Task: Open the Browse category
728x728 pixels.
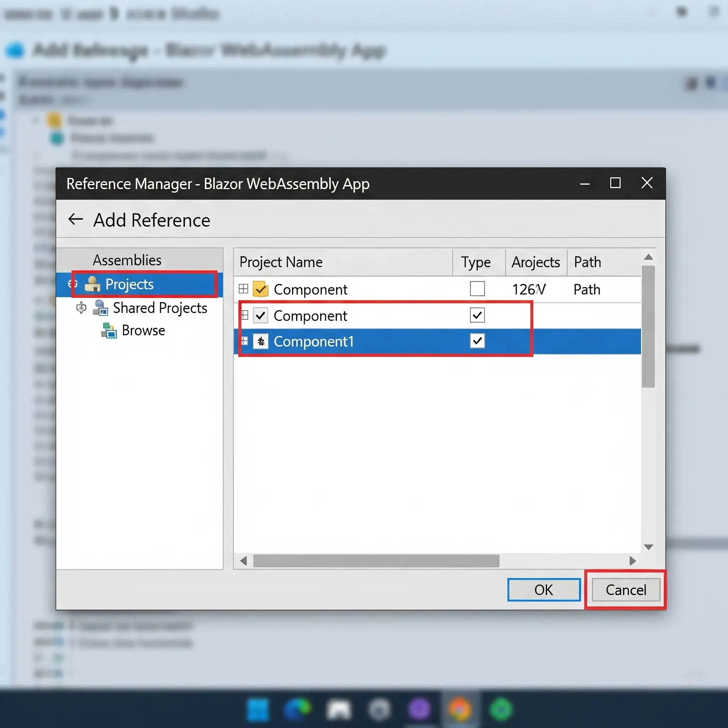Action: tap(143, 331)
